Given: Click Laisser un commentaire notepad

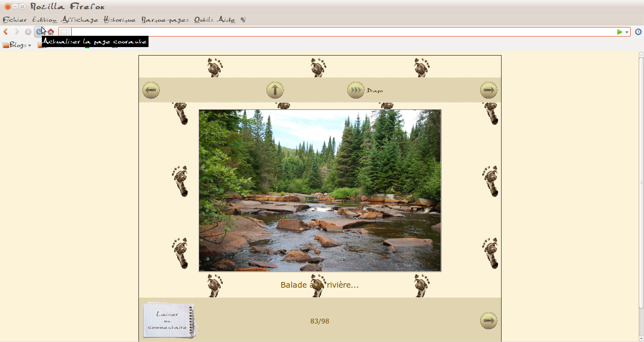Looking at the screenshot, I should (x=169, y=320).
